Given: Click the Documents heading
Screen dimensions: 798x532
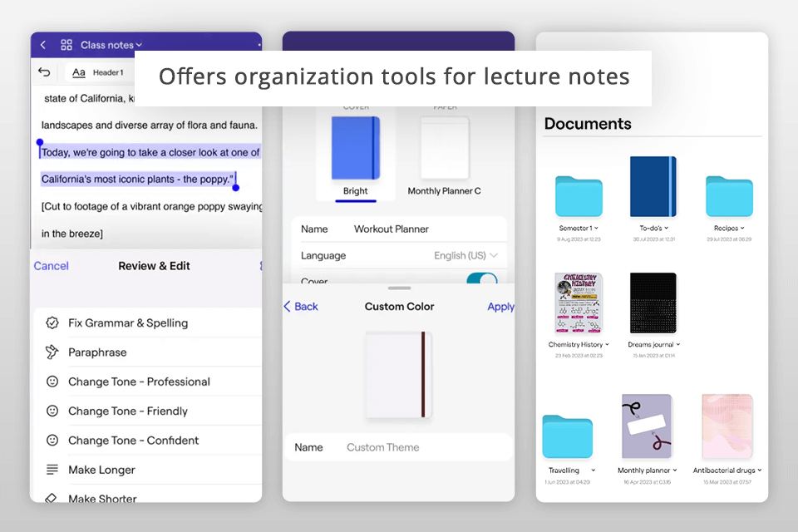Looking at the screenshot, I should click(588, 124).
